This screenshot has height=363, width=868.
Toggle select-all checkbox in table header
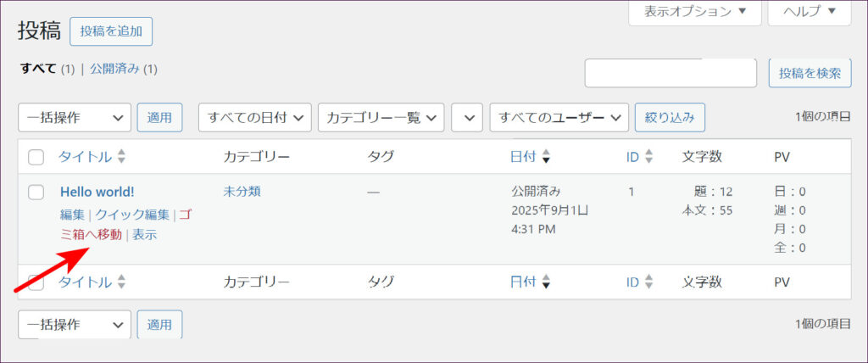(x=36, y=157)
